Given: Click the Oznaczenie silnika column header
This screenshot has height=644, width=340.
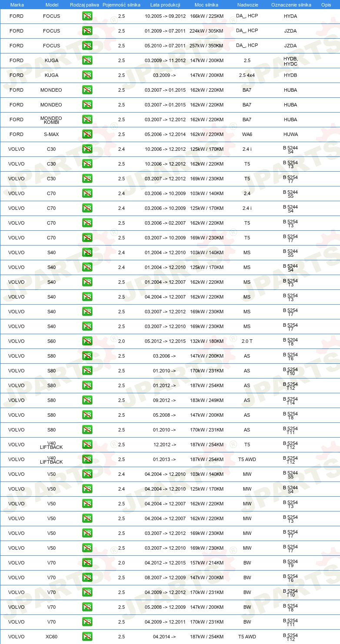Looking at the screenshot, I should 291,5.
